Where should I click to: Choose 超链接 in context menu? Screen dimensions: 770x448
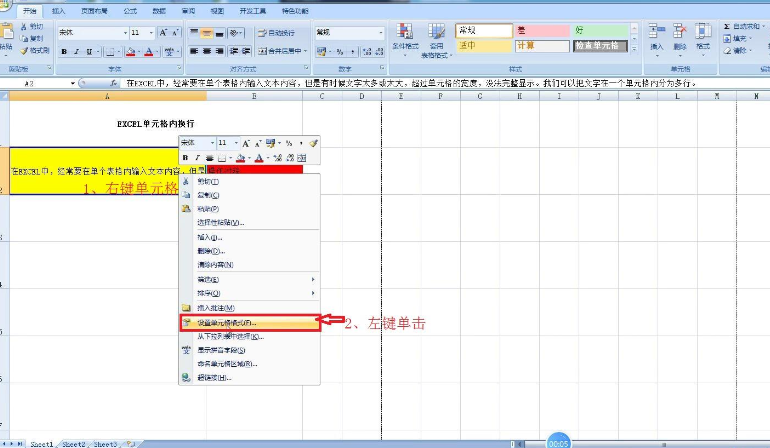pos(250,378)
